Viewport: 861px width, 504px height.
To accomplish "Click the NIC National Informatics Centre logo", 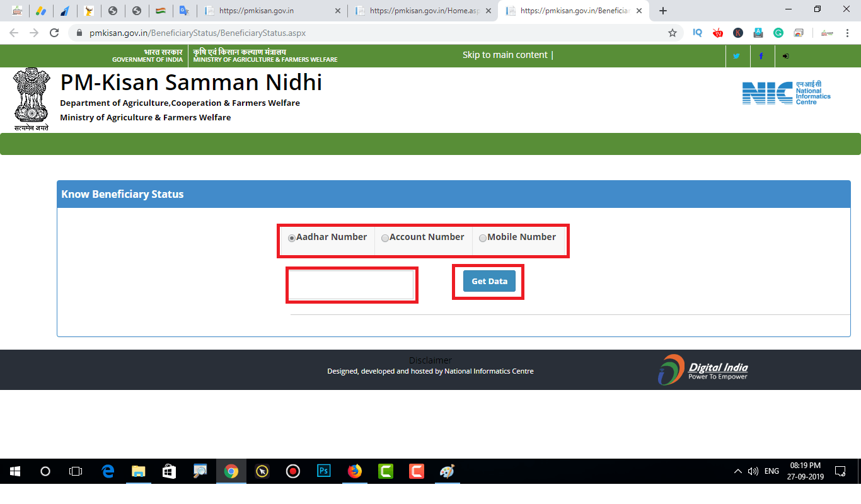I will click(786, 93).
